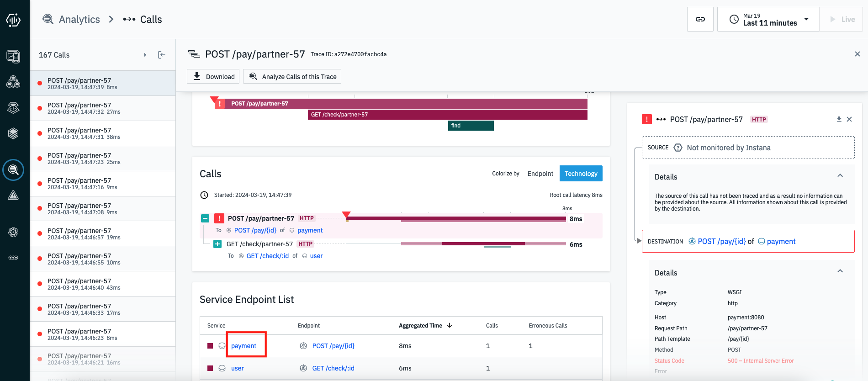
Task: Collapse the destination Details section
Action: pos(840,271)
